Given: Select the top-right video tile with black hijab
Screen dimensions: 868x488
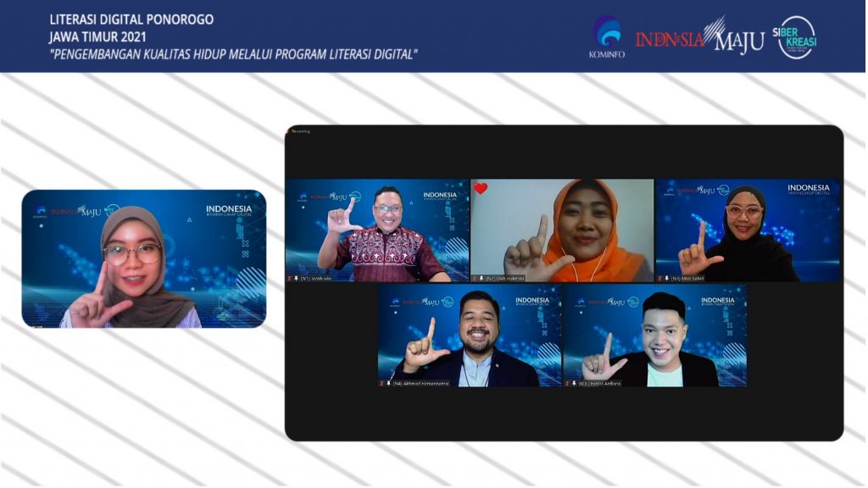Looking at the screenshot, I should click(x=748, y=230).
